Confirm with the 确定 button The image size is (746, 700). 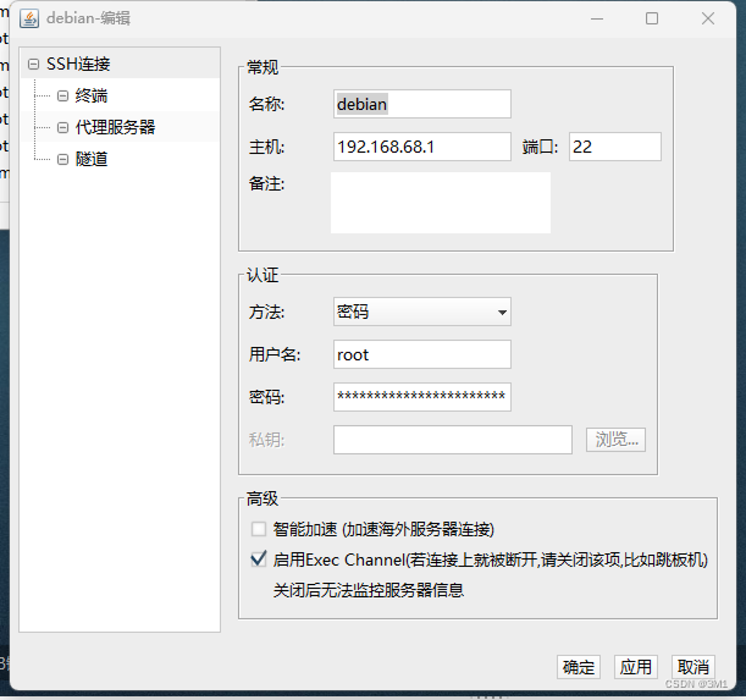(578, 667)
